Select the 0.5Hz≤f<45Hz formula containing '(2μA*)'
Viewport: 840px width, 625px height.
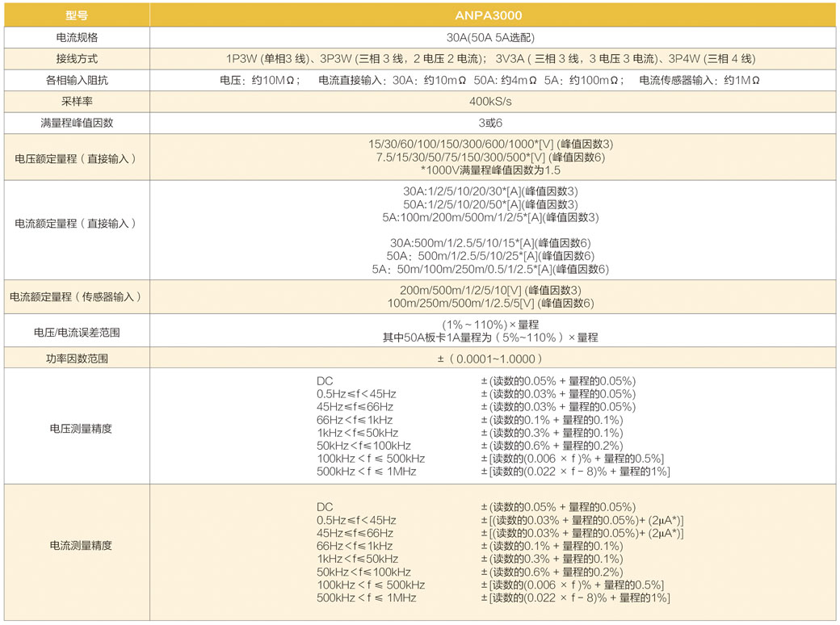pyautogui.click(x=582, y=520)
